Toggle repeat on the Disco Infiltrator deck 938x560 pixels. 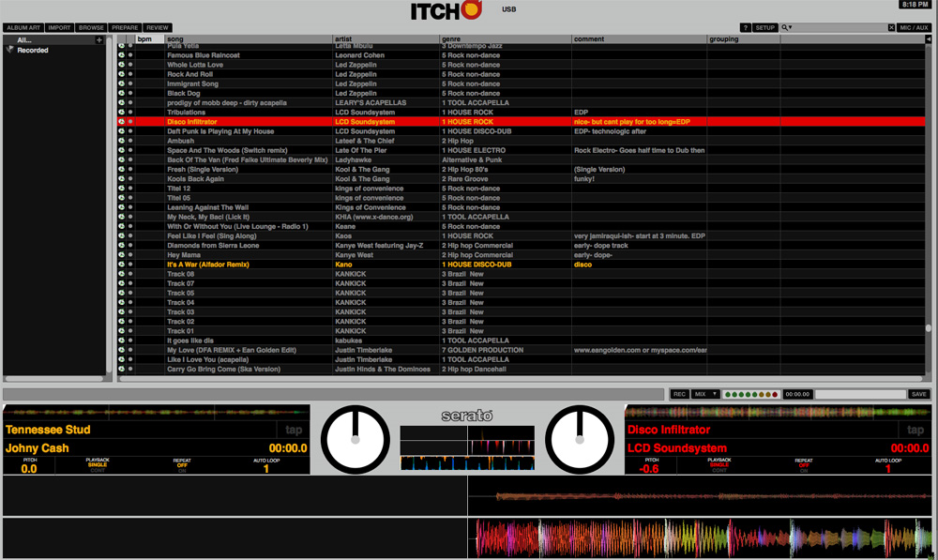tap(804, 465)
